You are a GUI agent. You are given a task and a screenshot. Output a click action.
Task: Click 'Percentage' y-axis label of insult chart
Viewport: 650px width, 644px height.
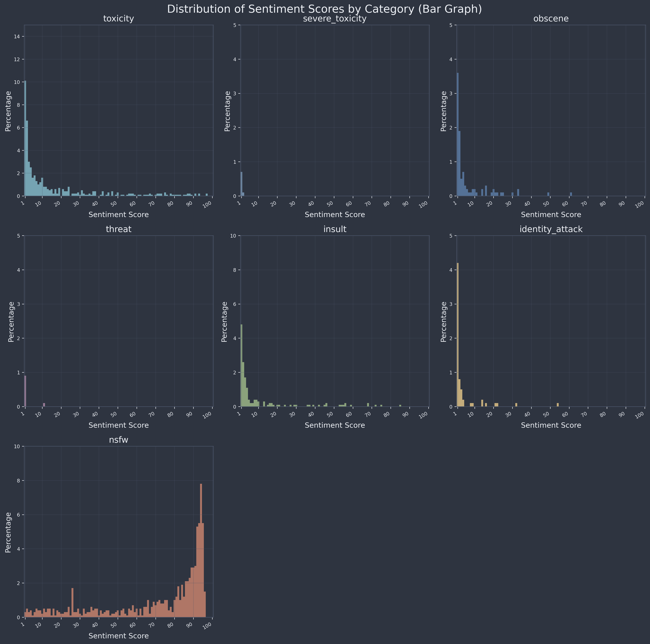(x=224, y=321)
